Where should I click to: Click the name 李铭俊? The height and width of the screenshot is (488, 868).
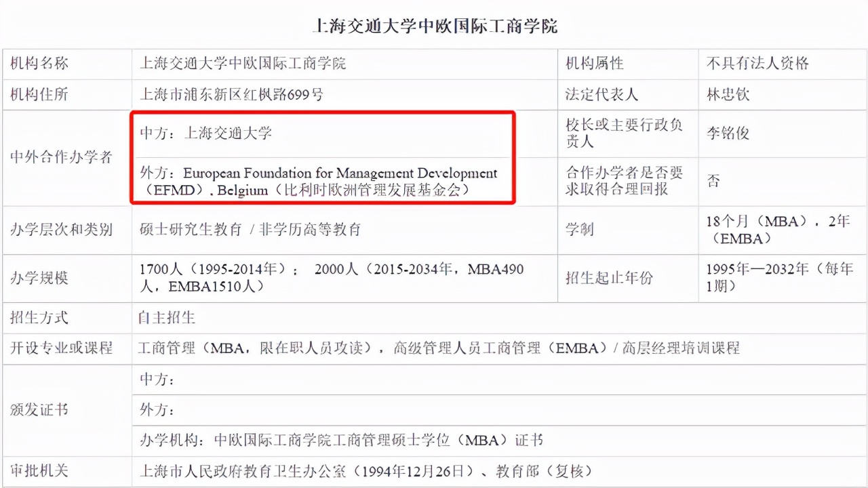[x=728, y=133]
